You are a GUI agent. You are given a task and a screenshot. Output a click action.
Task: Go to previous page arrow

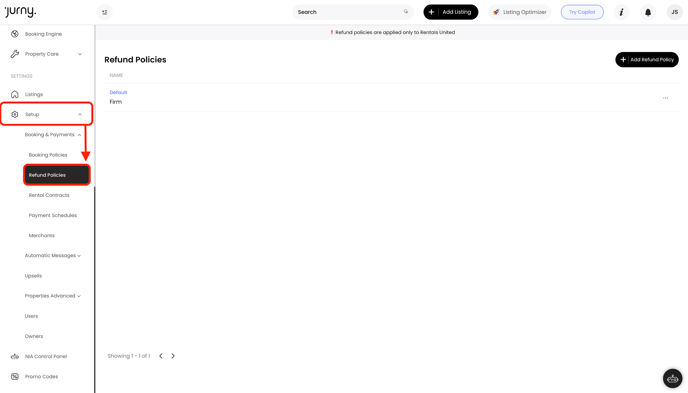[161, 356]
